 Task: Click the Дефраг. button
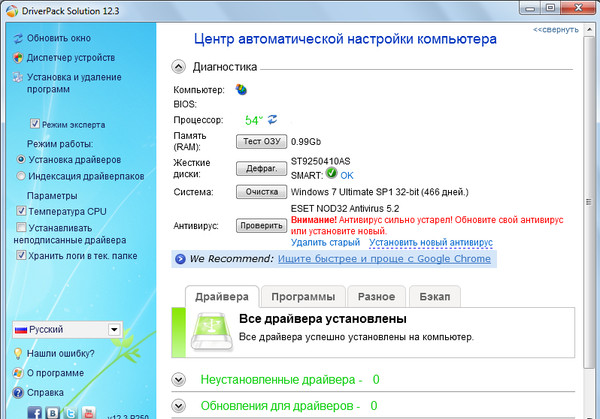click(x=262, y=169)
